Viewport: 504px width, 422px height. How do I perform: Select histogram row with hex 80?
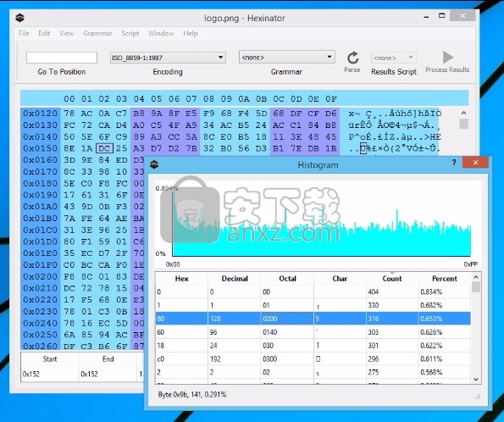click(313, 319)
